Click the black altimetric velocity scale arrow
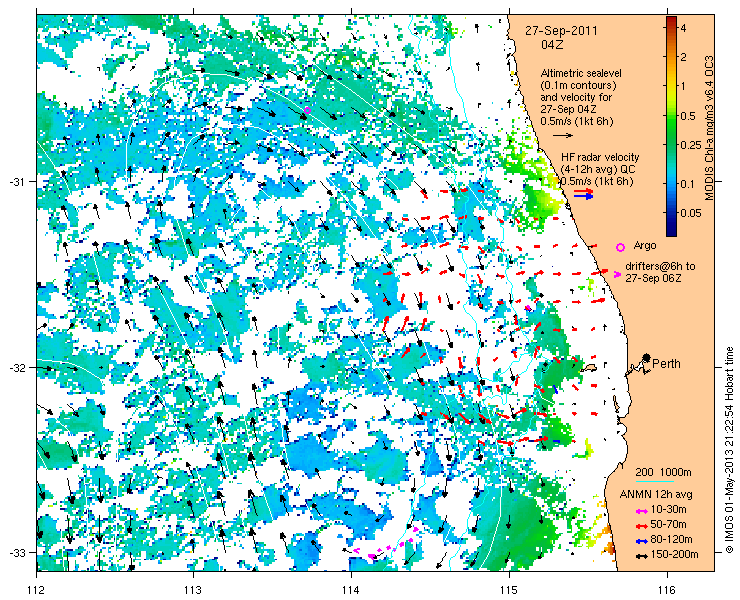 (563, 135)
